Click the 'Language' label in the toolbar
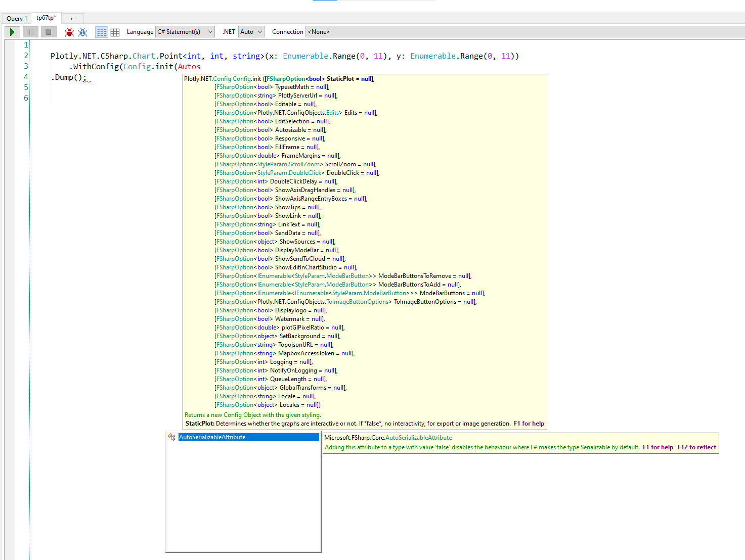The image size is (745, 560). [140, 32]
